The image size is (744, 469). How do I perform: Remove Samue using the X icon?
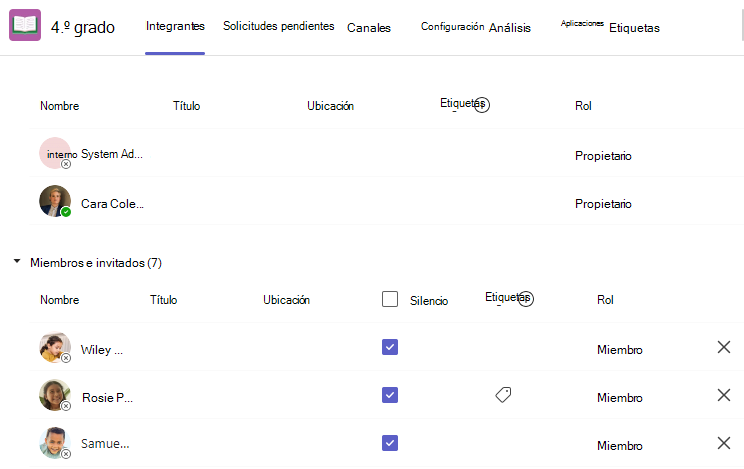pyautogui.click(x=724, y=443)
